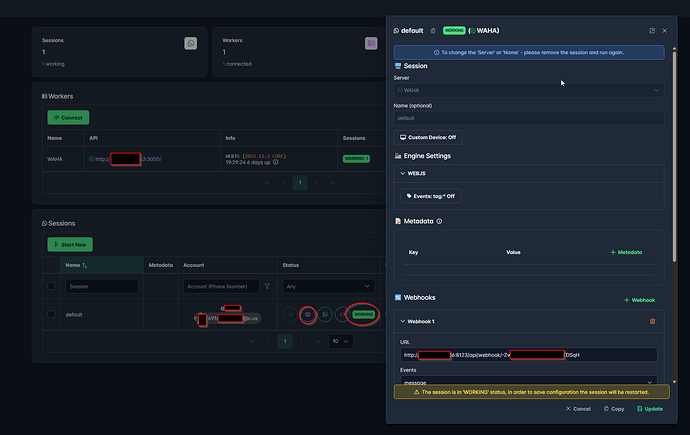This screenshot has height=435, width=690.
Task: Click the Copy button in dialog footer
Action: pyautogui.click(x=614, y=409)
